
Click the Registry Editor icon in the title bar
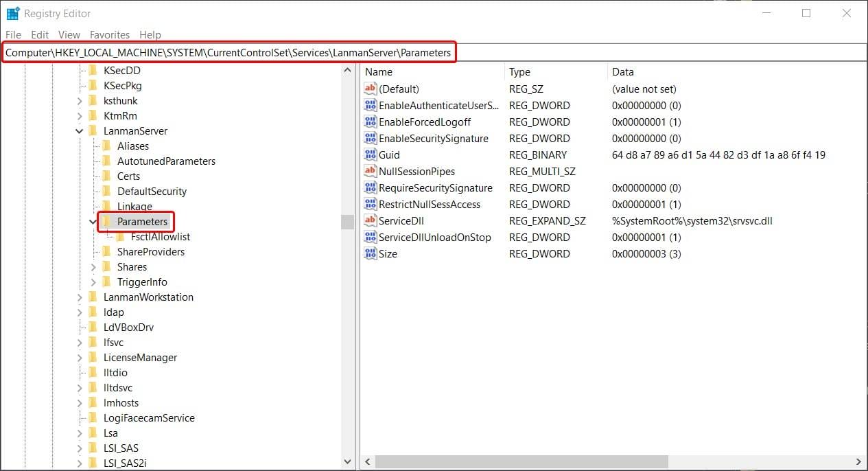pyautogui.click(x=12, y=12)
